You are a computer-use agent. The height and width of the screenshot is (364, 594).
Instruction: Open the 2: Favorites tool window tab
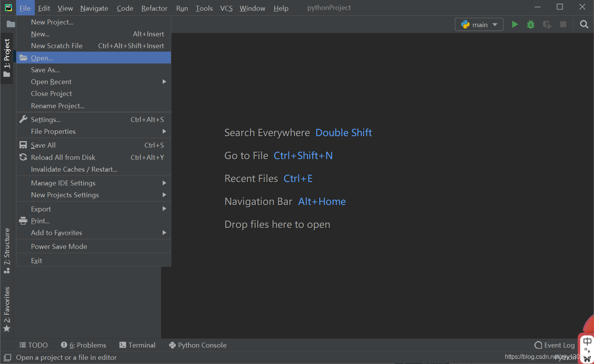7,309
